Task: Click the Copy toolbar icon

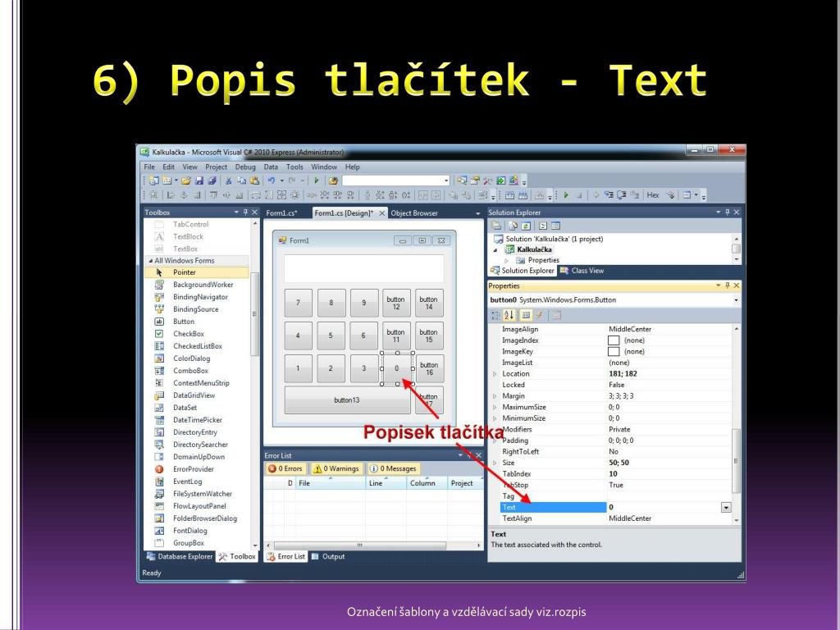Action: (x=242, y=180)
